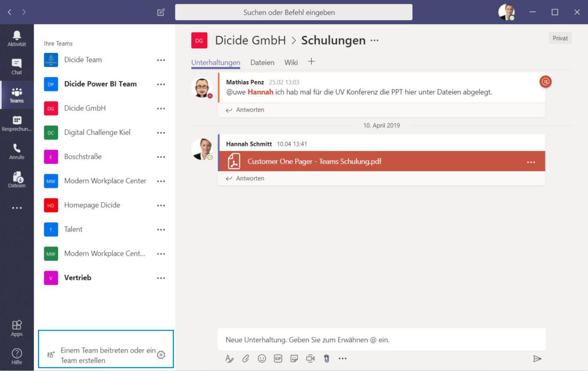Open the text format tool in compose bar

point(230,358)
